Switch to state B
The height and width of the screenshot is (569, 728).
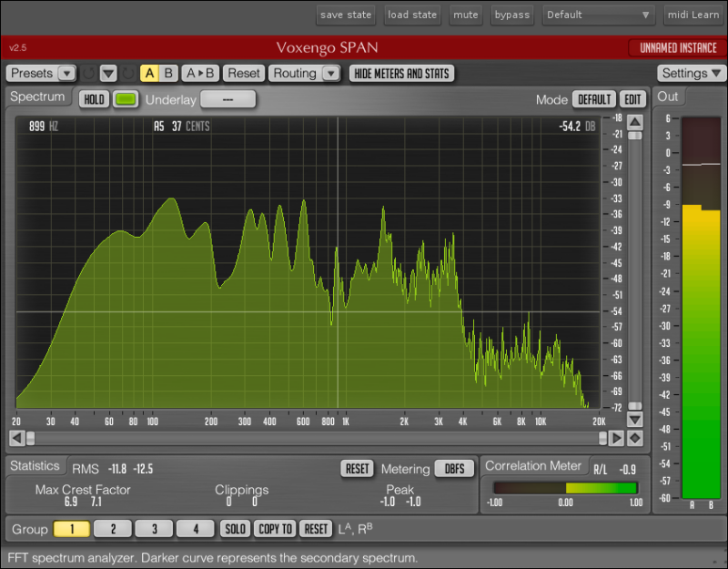[169, 74]
